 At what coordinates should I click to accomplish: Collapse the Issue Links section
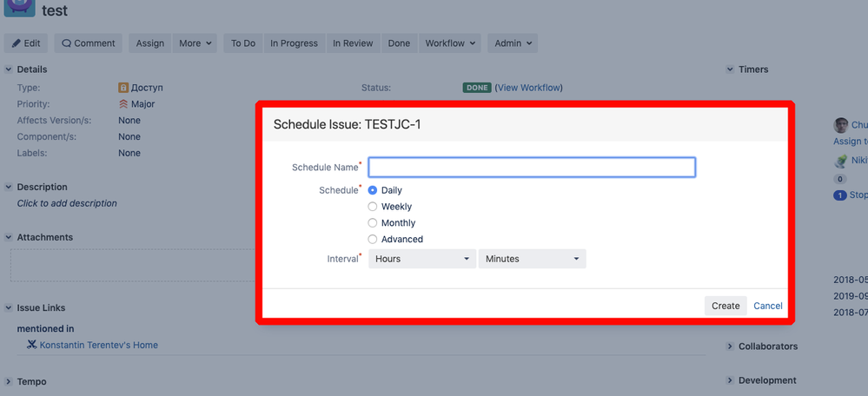coord(9,307)
